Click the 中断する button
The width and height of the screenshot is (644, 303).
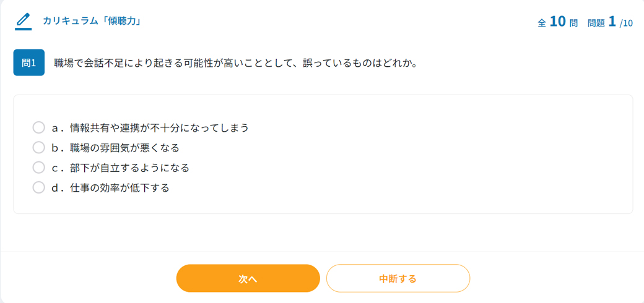tap(398, 278)
